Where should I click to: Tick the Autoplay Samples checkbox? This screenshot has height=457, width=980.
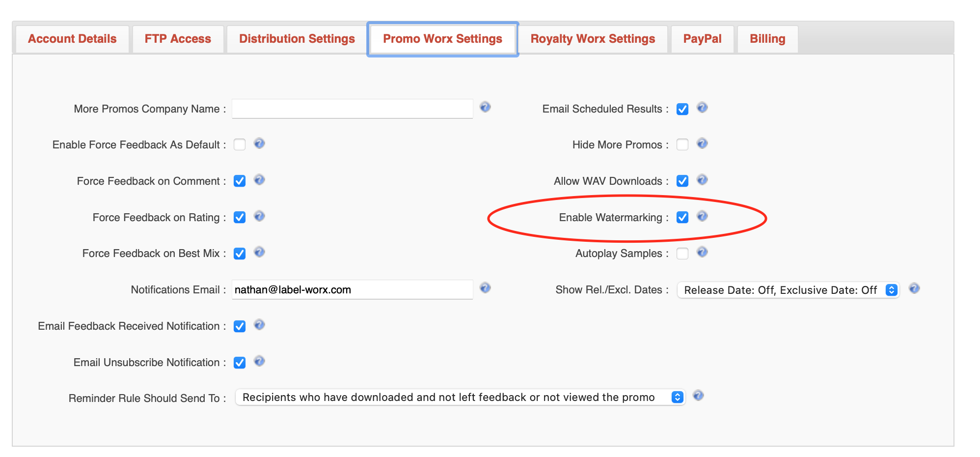click(682, 254)
